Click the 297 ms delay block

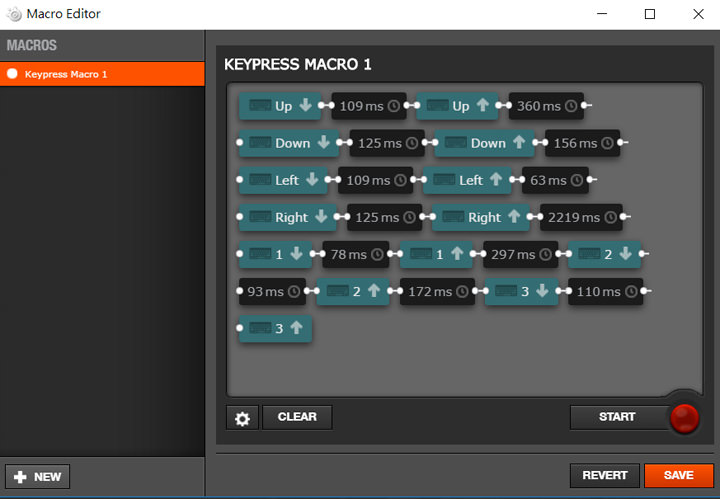[x=520, y=254]
